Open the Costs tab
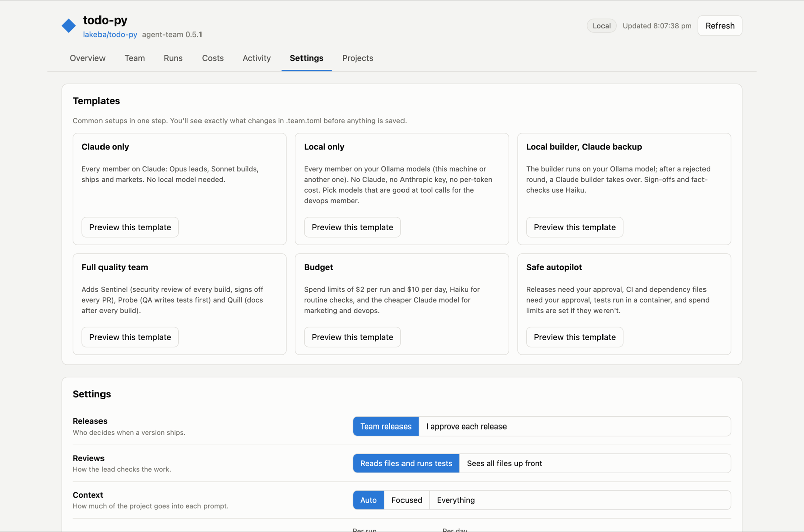 pos(213,58)
